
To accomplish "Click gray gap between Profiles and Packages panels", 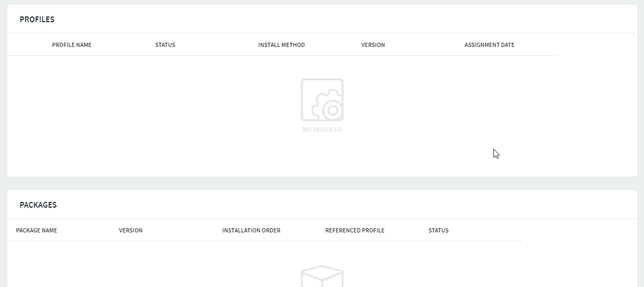I will click(322, 183).
